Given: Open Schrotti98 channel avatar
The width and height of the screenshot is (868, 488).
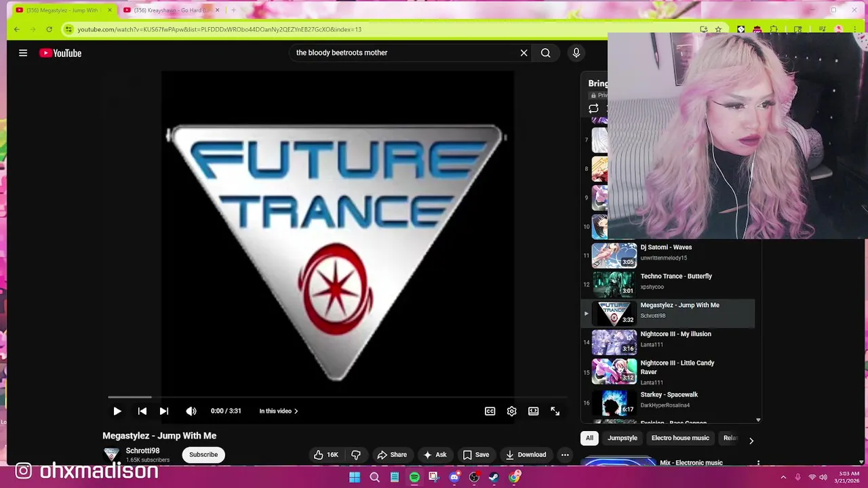Looking at the screenshot, I should (111, 455).
